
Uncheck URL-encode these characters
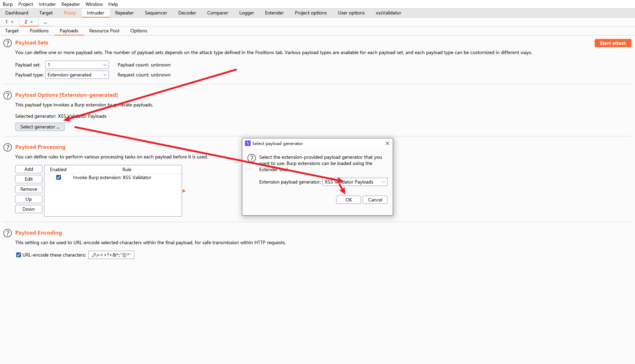coord(18,255)
